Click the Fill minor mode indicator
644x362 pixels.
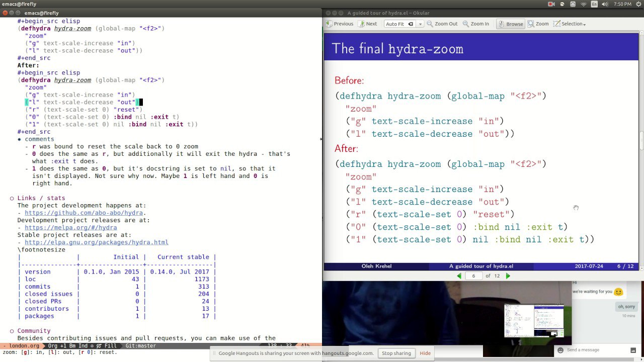point(110,346)
